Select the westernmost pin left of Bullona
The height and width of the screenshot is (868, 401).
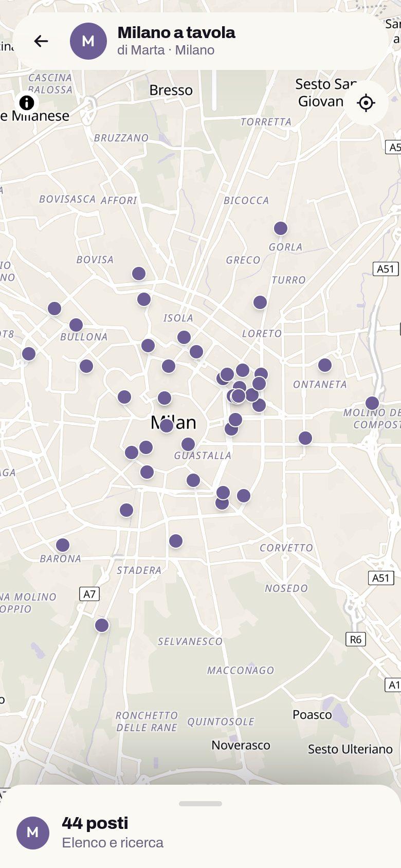29,354
